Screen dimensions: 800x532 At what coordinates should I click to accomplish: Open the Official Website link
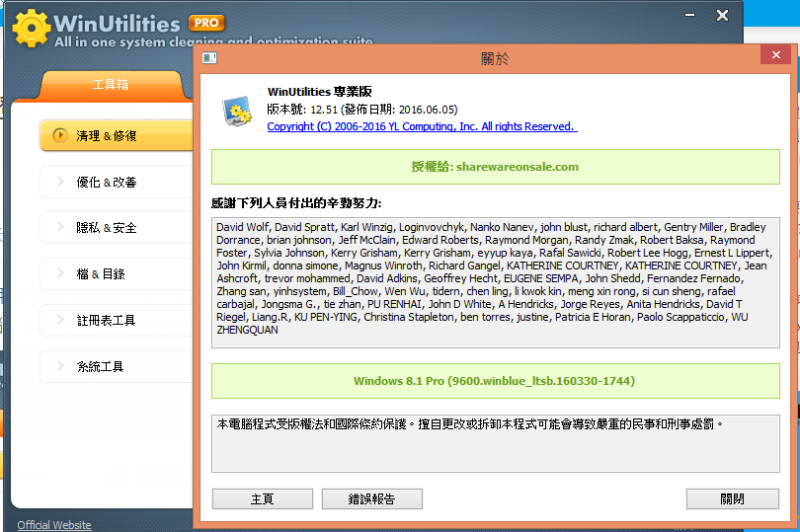click(54, 525)
